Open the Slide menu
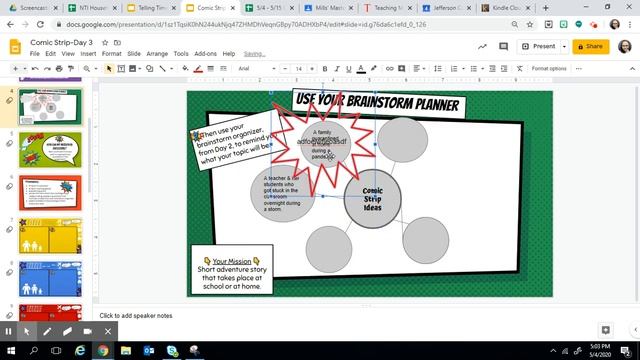 pyautogui.click(x=134, y=53)
